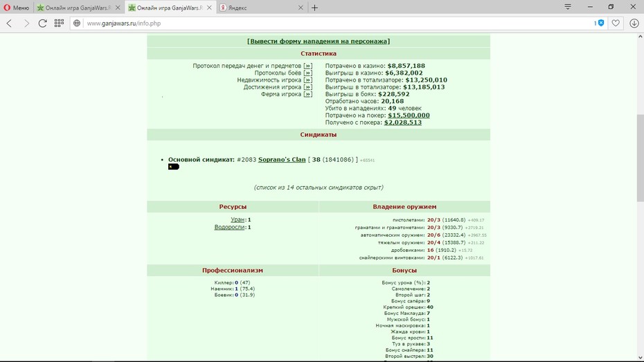Go forward to next page
644x362 pixels.
[x=26, y=24]
